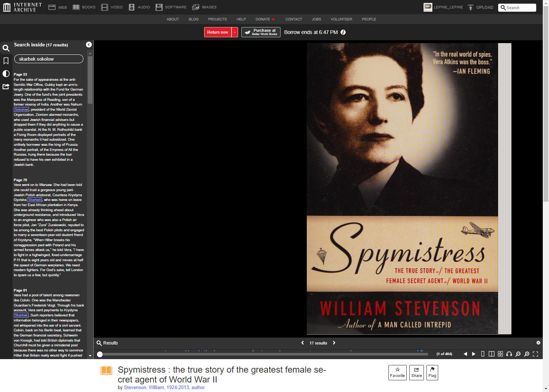Zoom out of the book page
Image resolution: width=549 pixels, height=392 pixels.
(518, 354)
